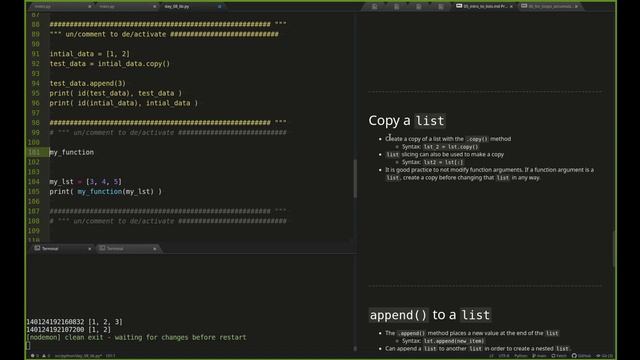Open the UTF-8 encoding selector

pos(504,356)
